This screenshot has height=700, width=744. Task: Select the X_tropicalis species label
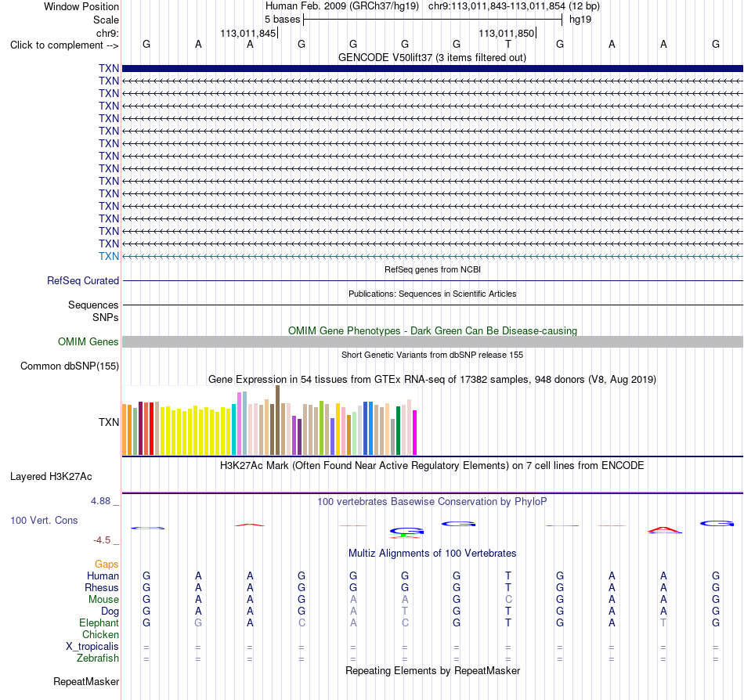tap(92, 647)
